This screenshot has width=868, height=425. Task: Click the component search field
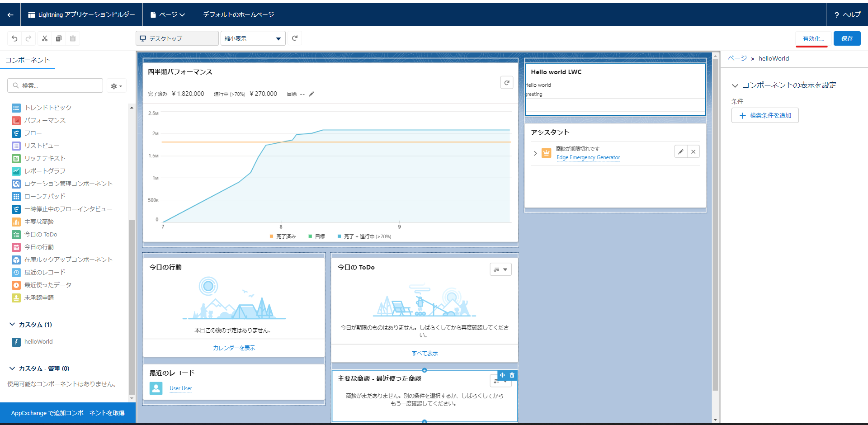[x=55, y=85]
